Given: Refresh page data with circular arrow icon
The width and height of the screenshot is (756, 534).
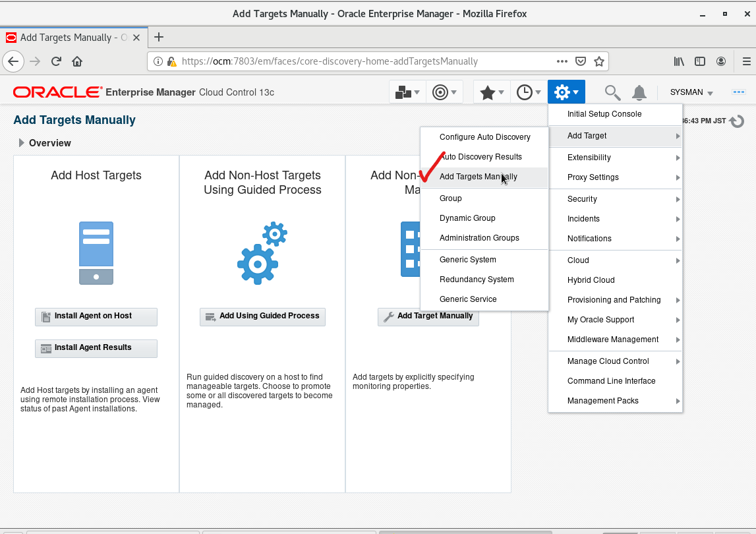Looking at the screenshot, I should coord(737,121).
